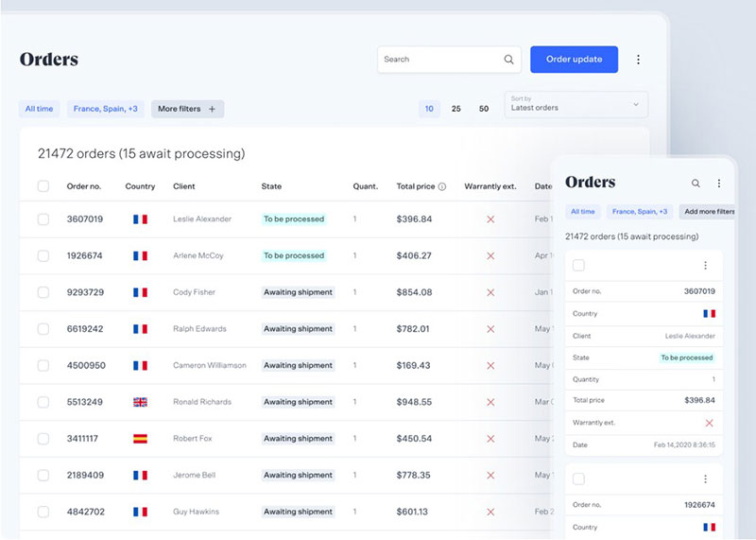Click the warranty X for order 2189409
Screen dimensions: 756x540
490,476
